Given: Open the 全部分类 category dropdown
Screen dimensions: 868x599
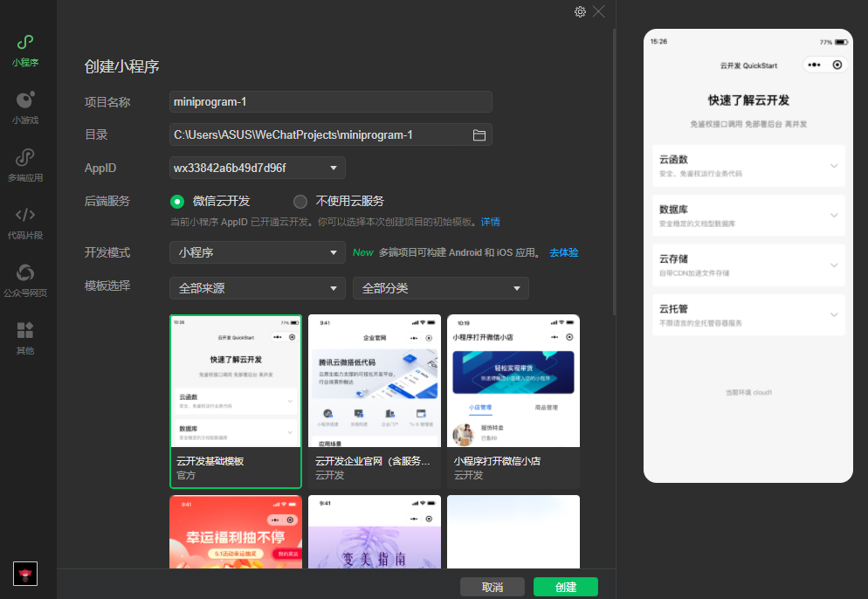Looking at the screenshot, I should [x=441, y=288].
